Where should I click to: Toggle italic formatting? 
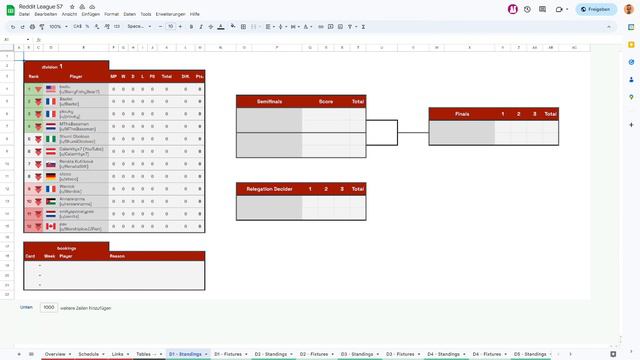(x=201, y=27)
